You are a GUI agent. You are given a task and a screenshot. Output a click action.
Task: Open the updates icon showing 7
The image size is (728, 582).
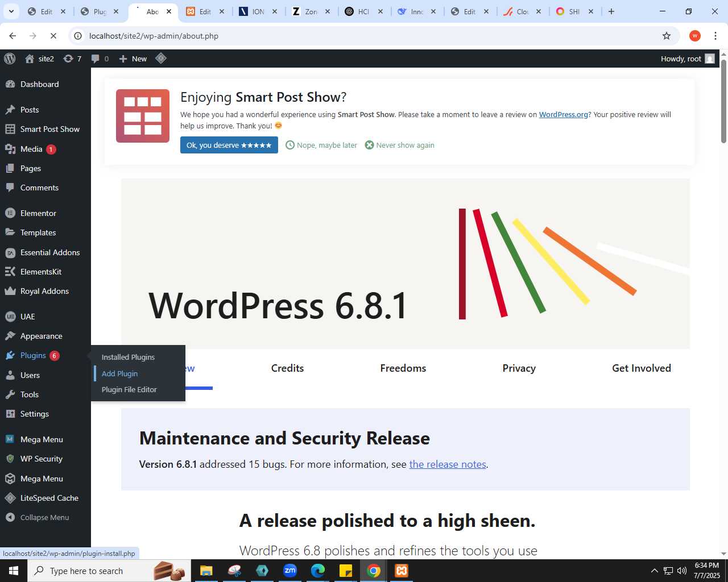tap(72, 59)
